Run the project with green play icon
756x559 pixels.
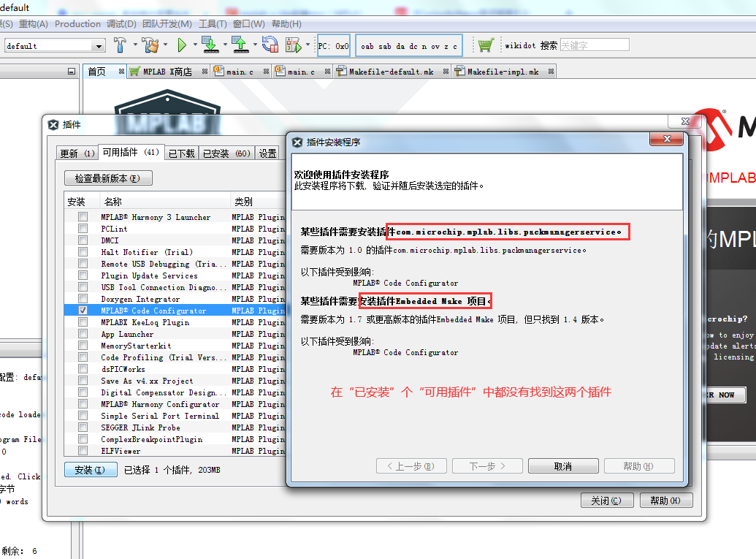click(182, 45)
